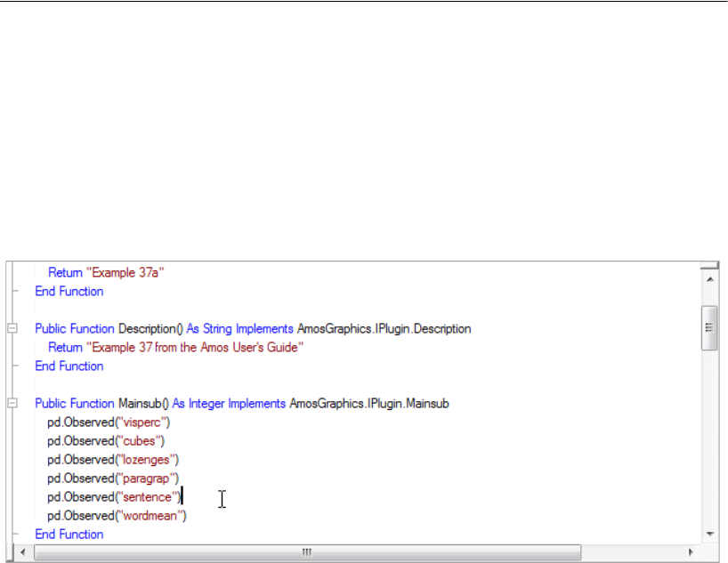Image resolution: width=728 pixels, height=563 pixels.
Task: Click the horizontal scrollbar thumb
Action: click(307, 552)
